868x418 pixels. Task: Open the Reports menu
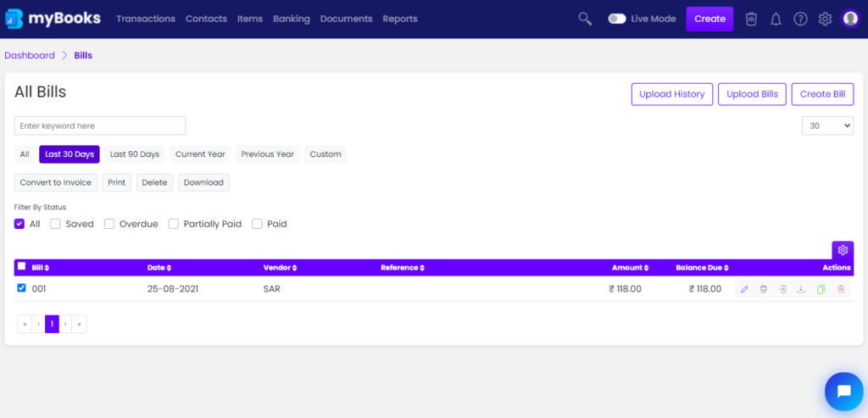pyautogui.click(x=400, y=19)
